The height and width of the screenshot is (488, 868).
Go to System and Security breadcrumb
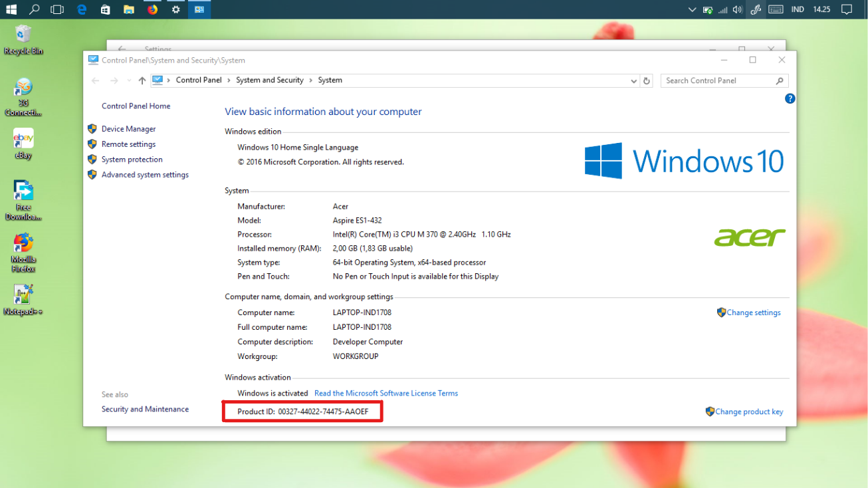pos(269,79)
